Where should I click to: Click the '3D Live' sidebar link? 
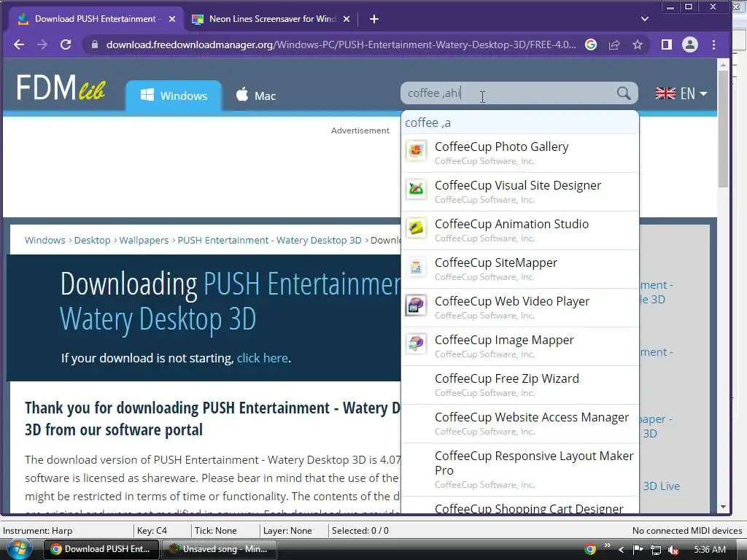(x=661, y=486)
